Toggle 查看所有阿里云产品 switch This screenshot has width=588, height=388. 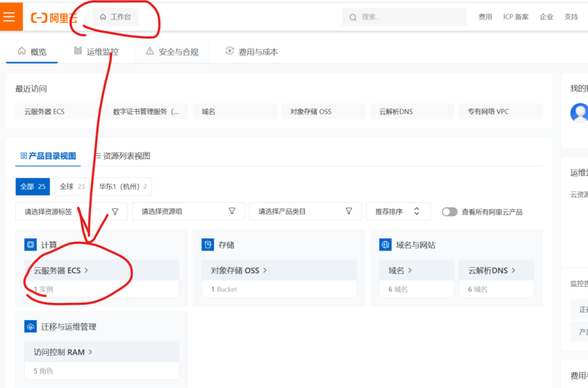click(449, 212)
